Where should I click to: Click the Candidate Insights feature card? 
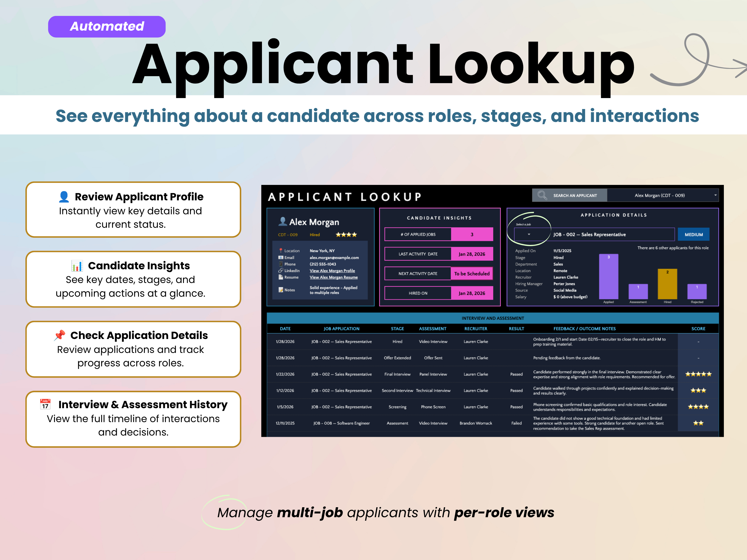[x=133, y=279]
